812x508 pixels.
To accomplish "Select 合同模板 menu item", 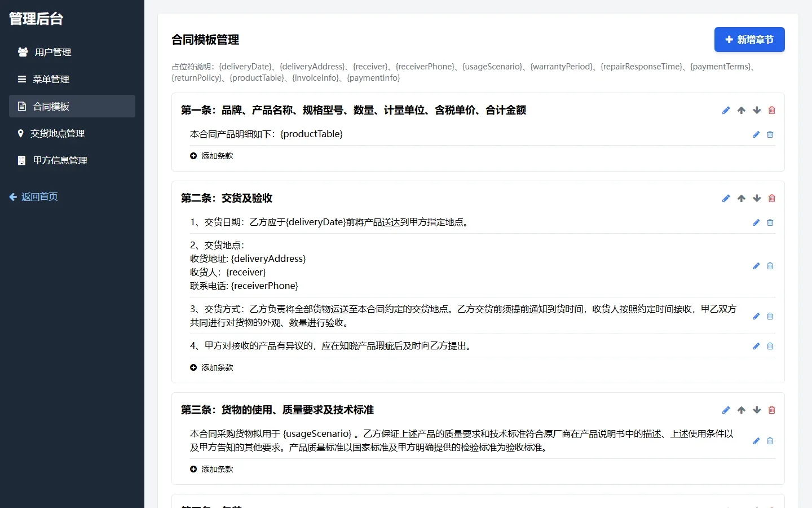I will 72,106.
